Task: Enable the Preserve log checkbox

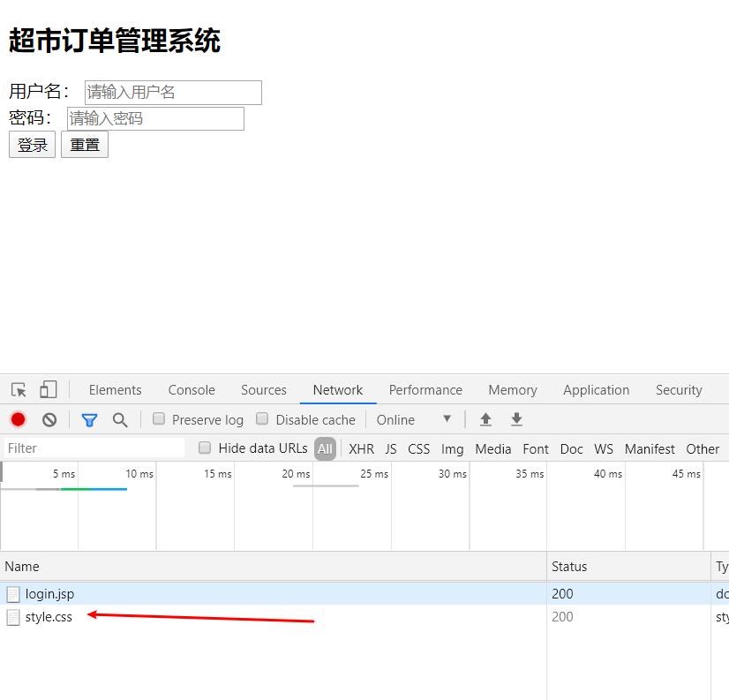Action: [159, 418]
